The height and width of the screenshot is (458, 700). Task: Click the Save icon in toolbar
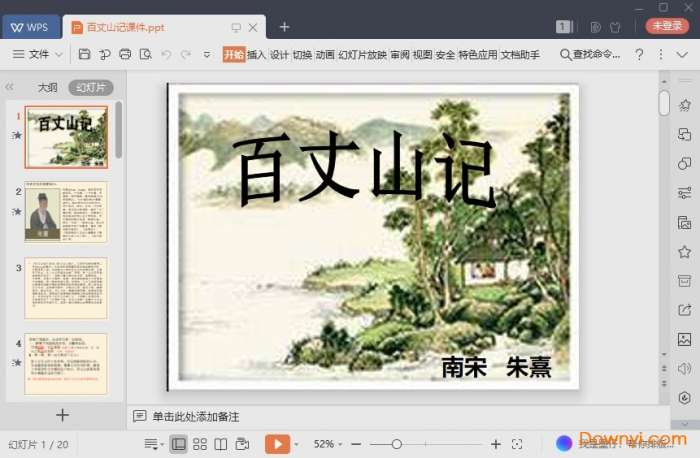coord(84,54)
